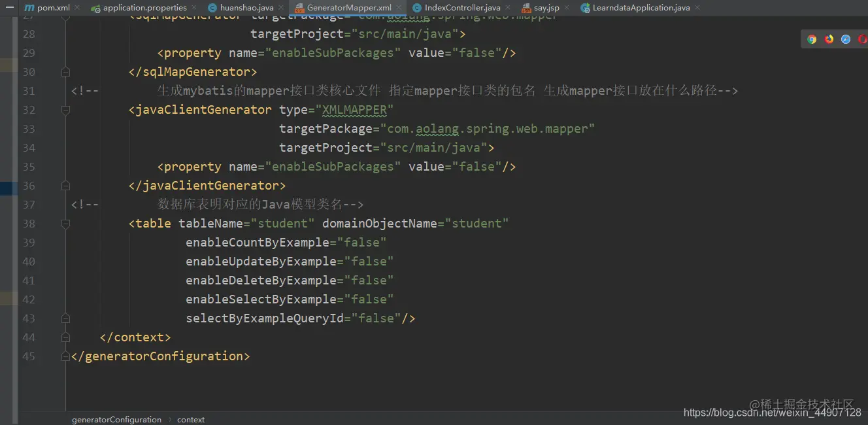Screen dimensions: 868x425
Task: Click the closing context tag
Action: click(135, 337)
